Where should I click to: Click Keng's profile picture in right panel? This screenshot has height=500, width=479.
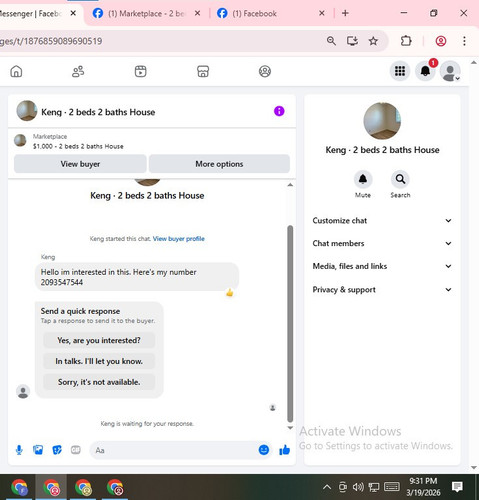click(x=382, y=121)
